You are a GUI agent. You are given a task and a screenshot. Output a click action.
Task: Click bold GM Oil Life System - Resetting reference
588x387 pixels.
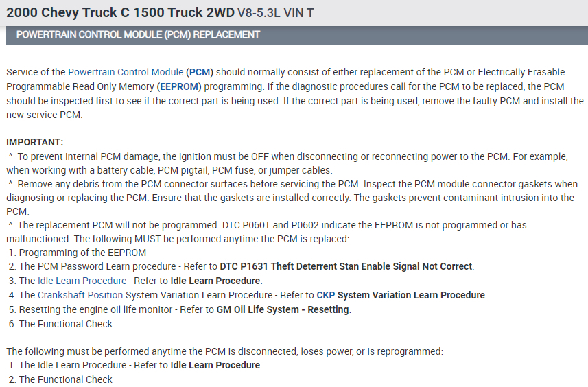coord(283,309)
